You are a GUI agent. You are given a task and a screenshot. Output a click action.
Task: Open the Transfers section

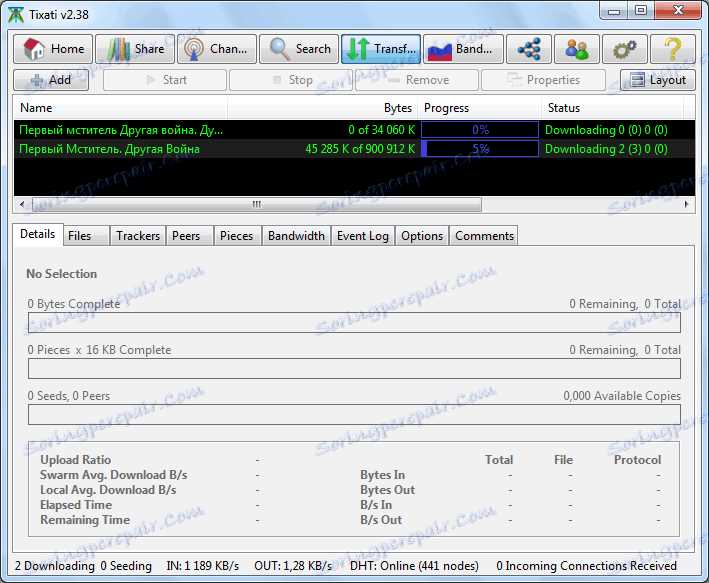click(381, 49)
